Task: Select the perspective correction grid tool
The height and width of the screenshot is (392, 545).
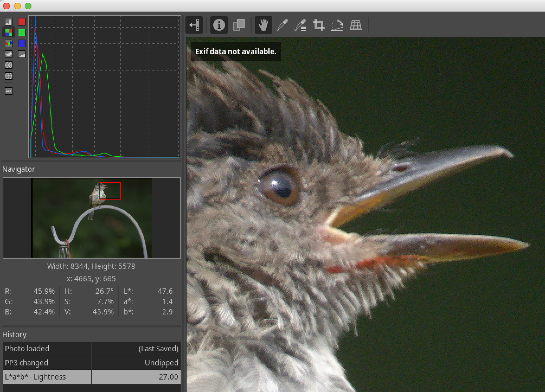Action: 355,25
